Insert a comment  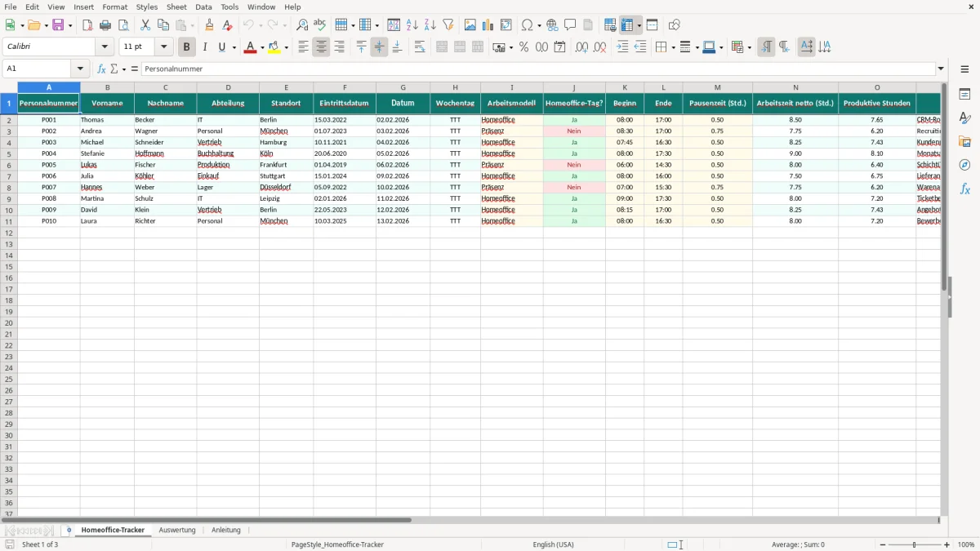point(570,25)
